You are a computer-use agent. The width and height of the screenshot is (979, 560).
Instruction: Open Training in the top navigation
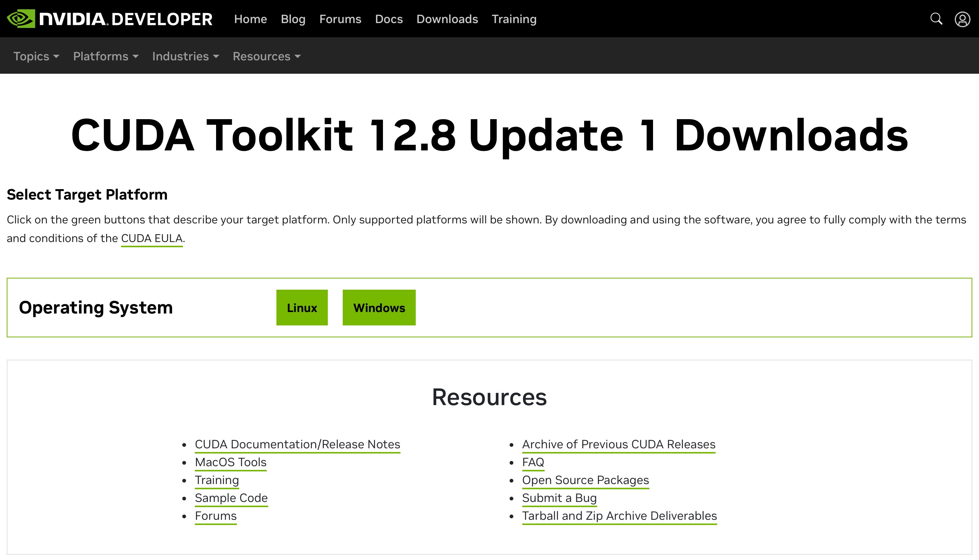pyautogui.click(x=514, y=19)
